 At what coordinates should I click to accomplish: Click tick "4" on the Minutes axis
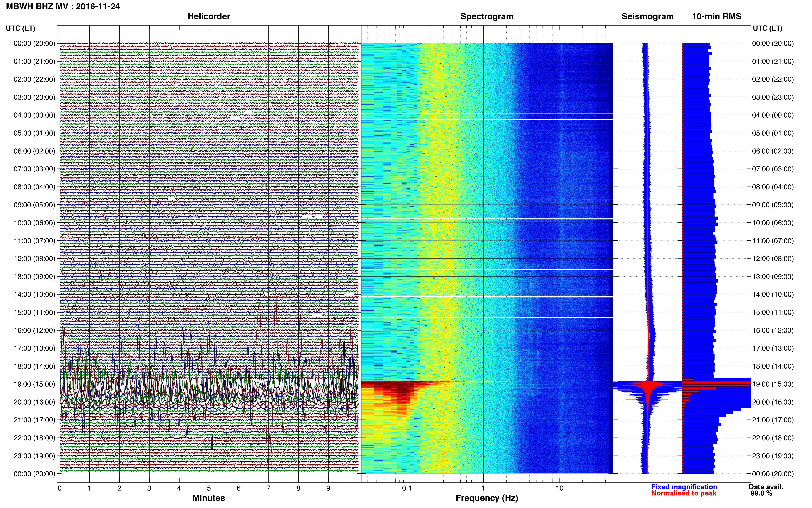(x=179, y=488)
